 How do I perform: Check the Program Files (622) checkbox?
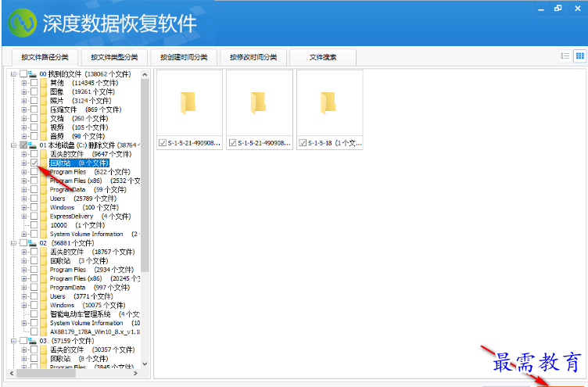34,172
